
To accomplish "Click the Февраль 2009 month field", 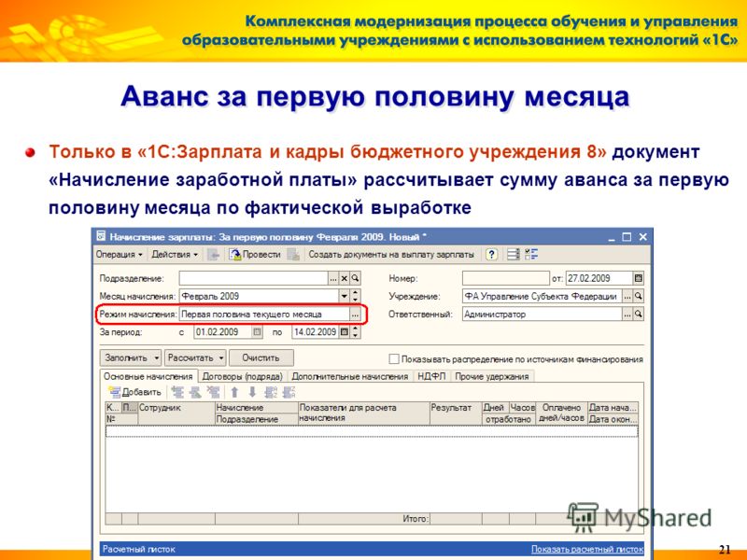I will pyautogui.click(x=260, y=296).
